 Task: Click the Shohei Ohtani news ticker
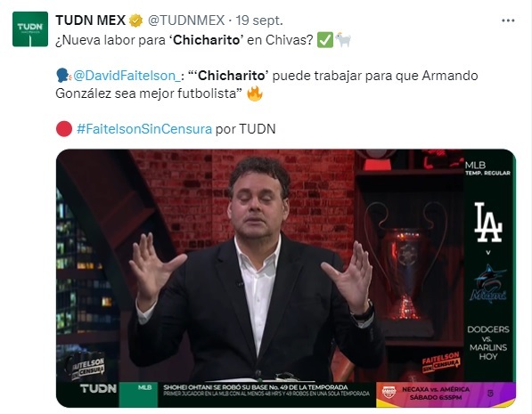tap(266, 390)
